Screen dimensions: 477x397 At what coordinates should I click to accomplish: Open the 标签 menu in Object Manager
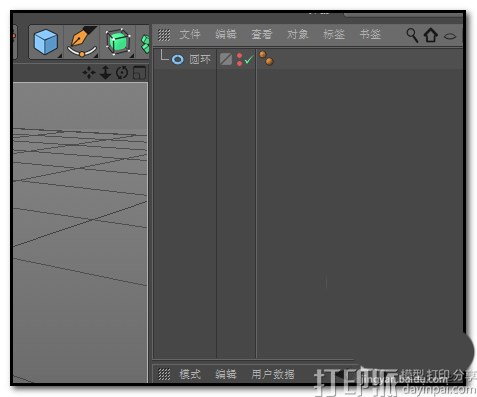(x=334, y=34)
